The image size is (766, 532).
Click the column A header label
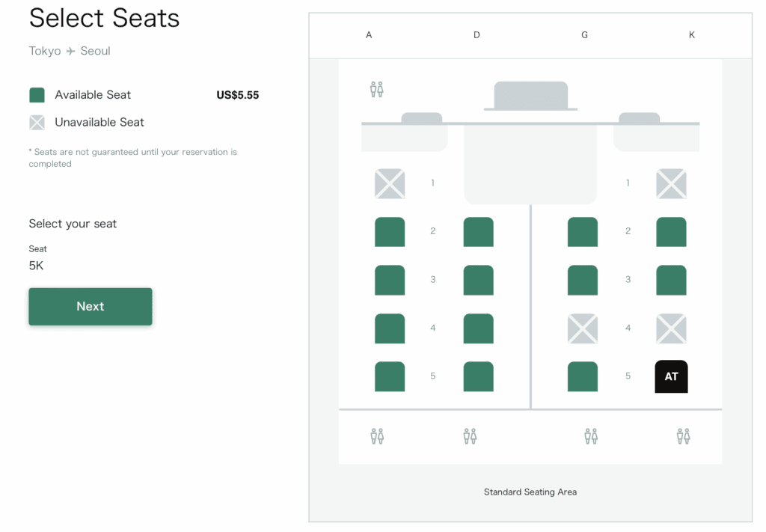[369, 35]
